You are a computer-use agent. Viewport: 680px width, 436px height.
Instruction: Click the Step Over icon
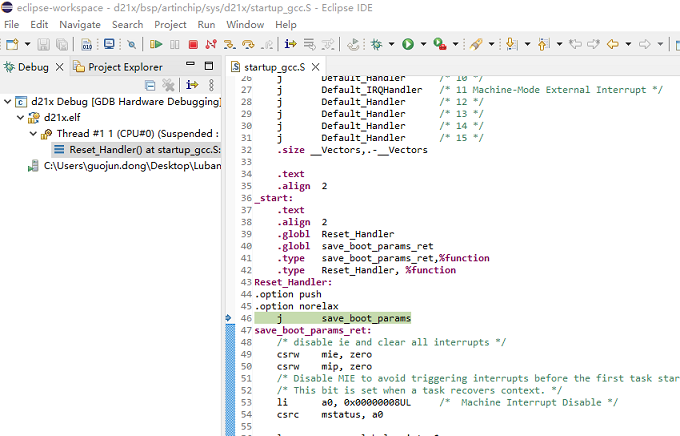pyautogui.click(x=247, y=44)
